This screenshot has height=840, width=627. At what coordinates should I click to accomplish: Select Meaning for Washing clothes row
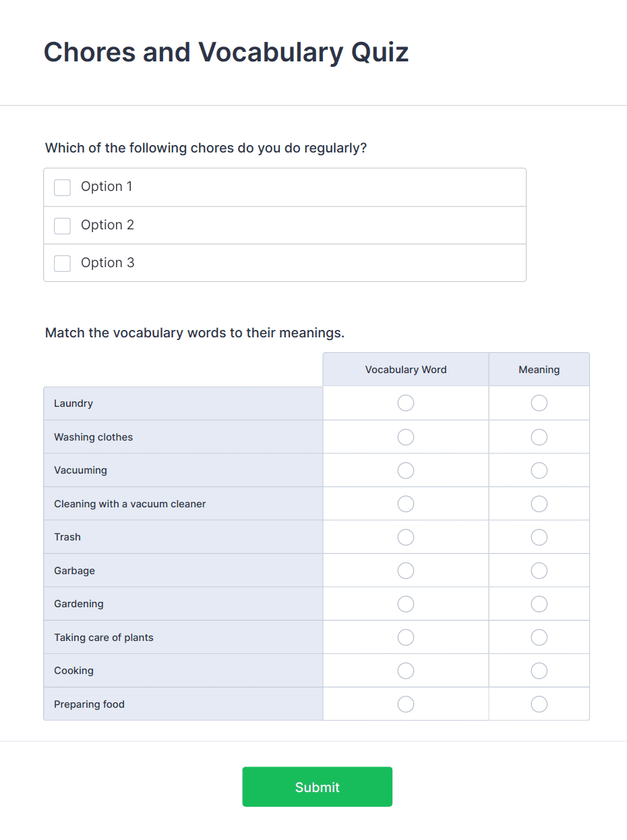[539, 437]
